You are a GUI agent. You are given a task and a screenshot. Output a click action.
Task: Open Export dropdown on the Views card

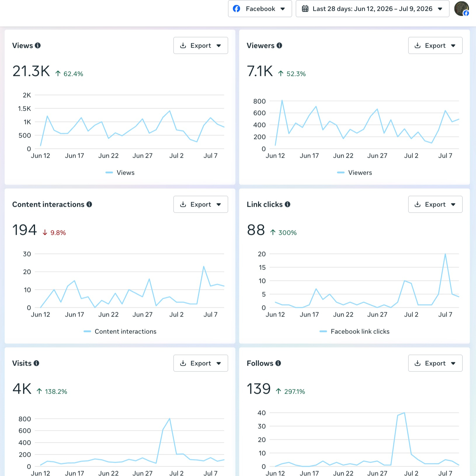(201, 46)
